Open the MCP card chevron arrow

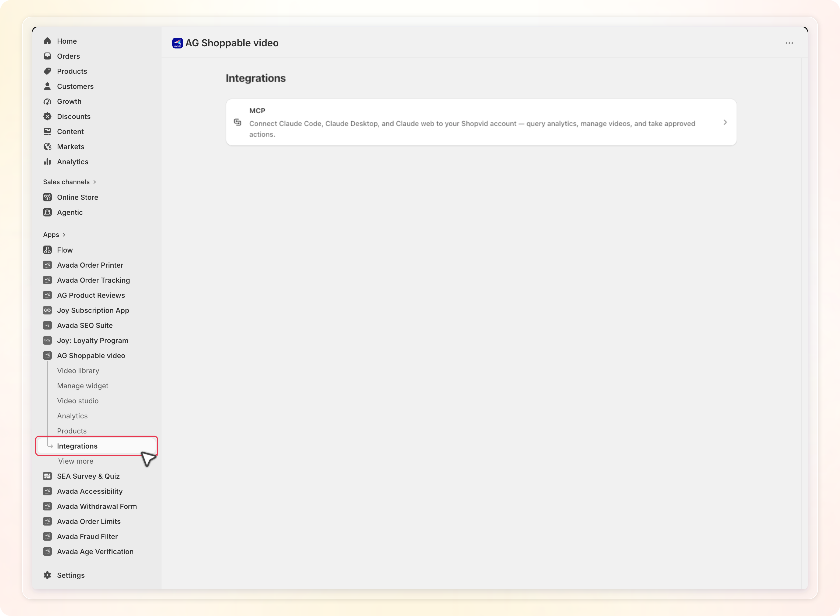tap(725, 122)
